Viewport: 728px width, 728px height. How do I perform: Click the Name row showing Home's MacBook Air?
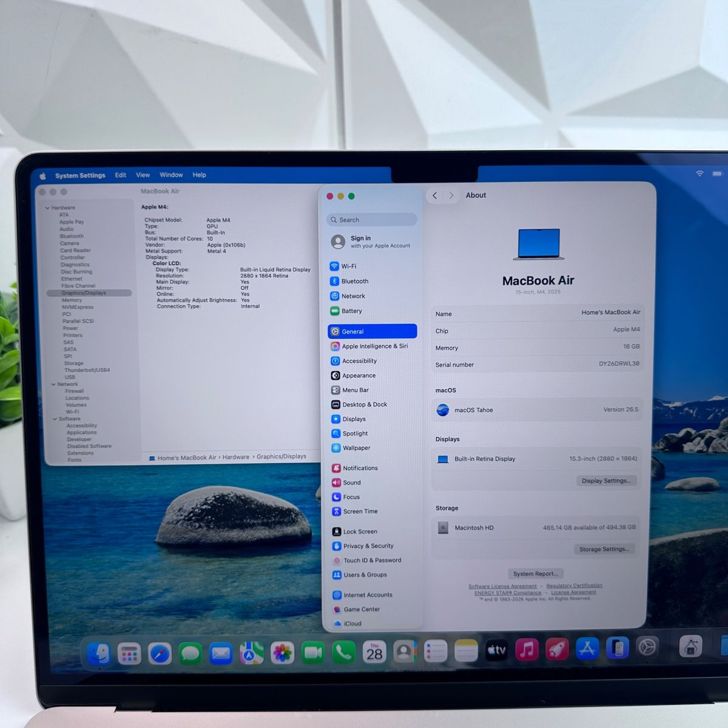coord(537,313)
